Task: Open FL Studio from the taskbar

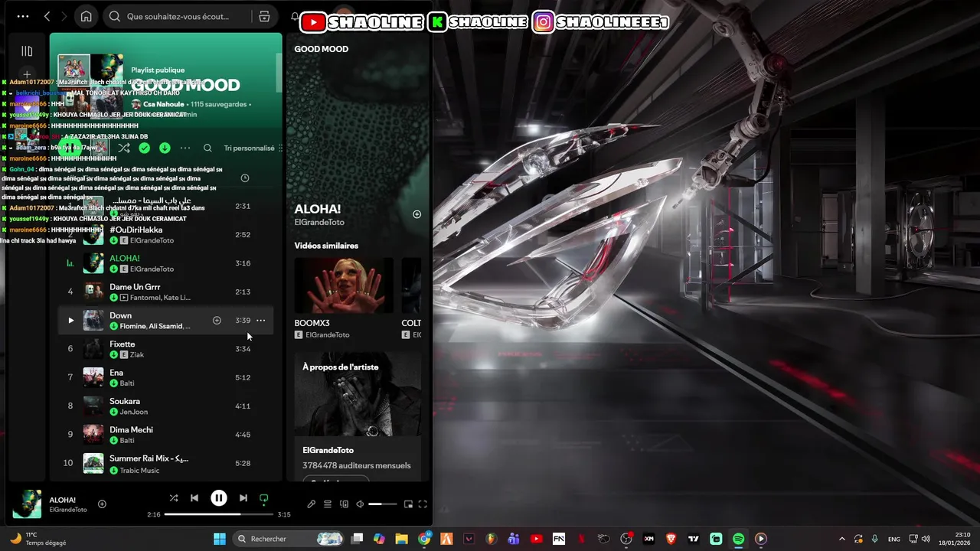Action: [x=492, y=539]
